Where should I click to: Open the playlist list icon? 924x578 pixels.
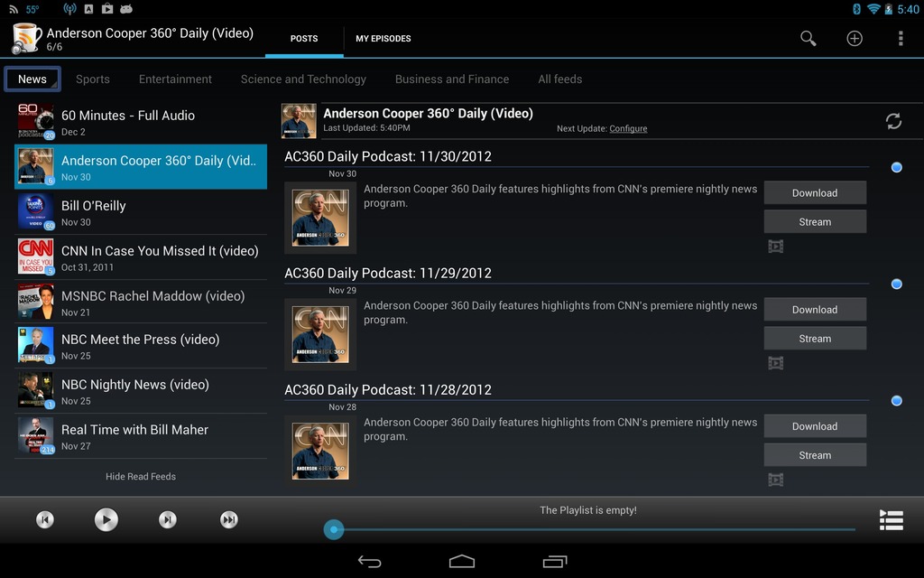tap(891, 519)
